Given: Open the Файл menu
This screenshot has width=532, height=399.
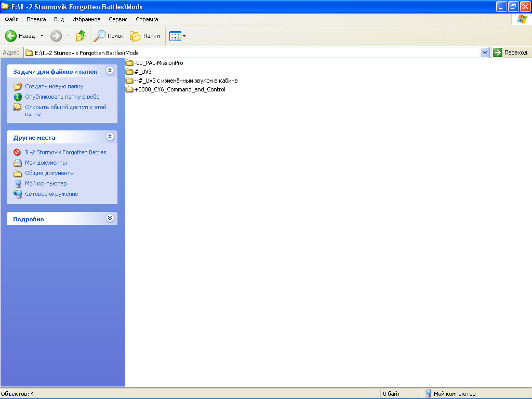Looking at the screenshot, I should point(11,19).
